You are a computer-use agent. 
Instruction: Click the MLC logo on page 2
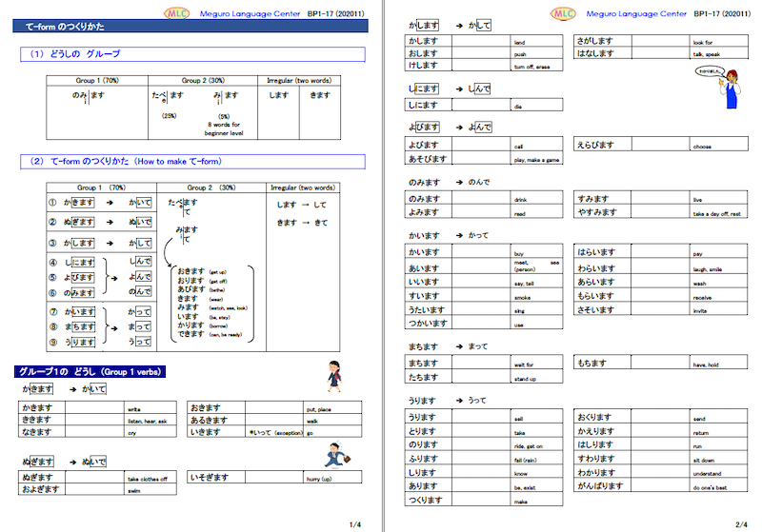point(565,13)
